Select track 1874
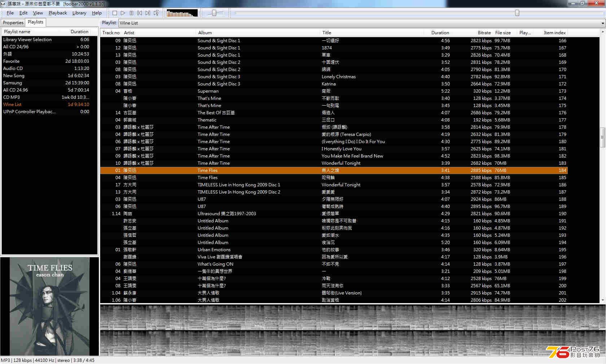Image resolution: width=606 pixels, height=364 pixels. (x=334, y=48)
